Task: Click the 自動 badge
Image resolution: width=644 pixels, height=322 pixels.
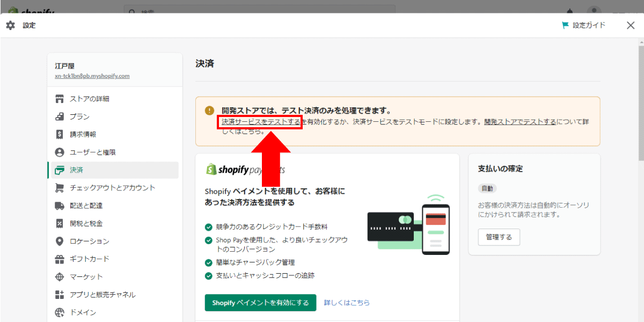Action: 487,189
